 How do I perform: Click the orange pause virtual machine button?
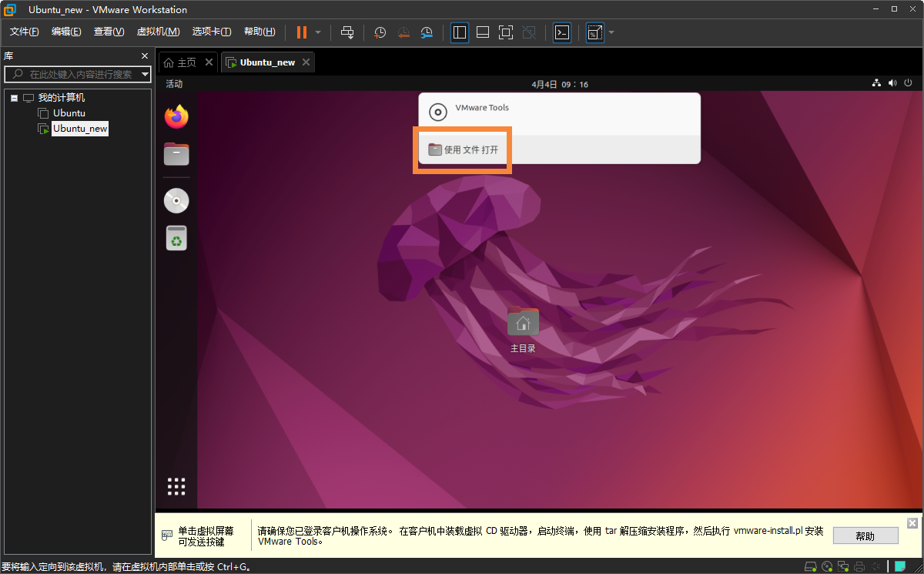click(301, 32)
